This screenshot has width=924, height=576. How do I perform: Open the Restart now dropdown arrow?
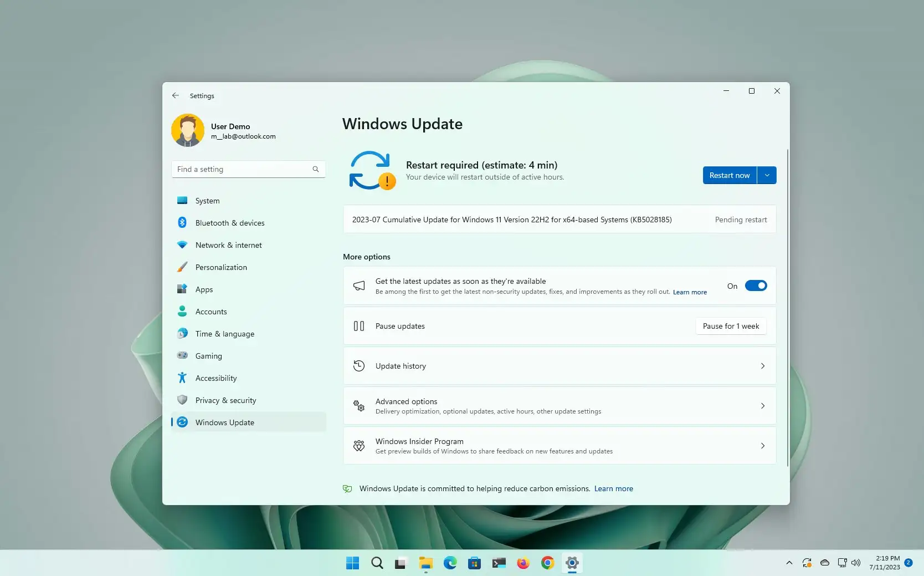767,175
